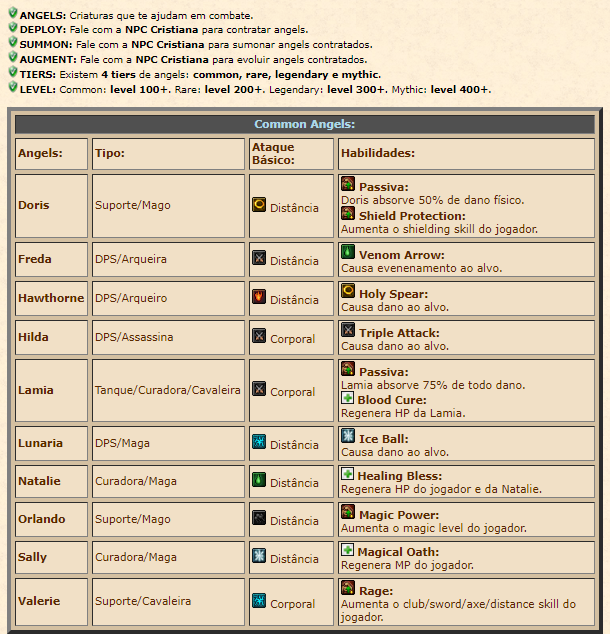Click the Ice Ball snowflake icon
Viewport: 610px width, 634px height.
point(348,435)
